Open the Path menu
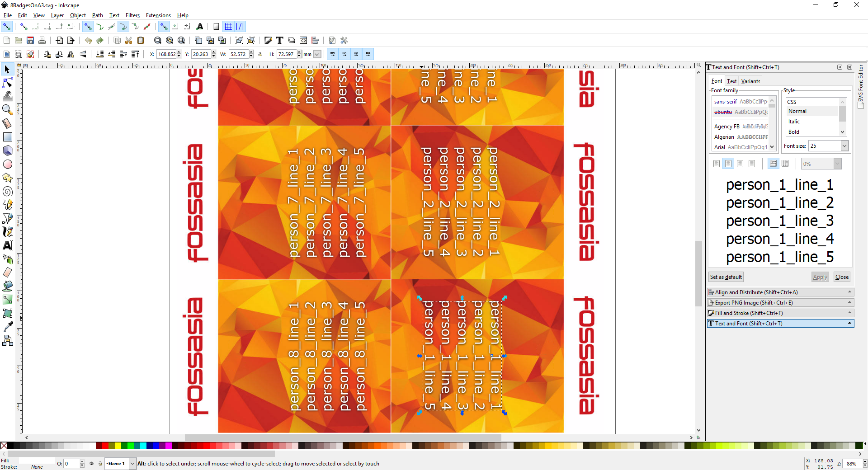 pos(97,15)
